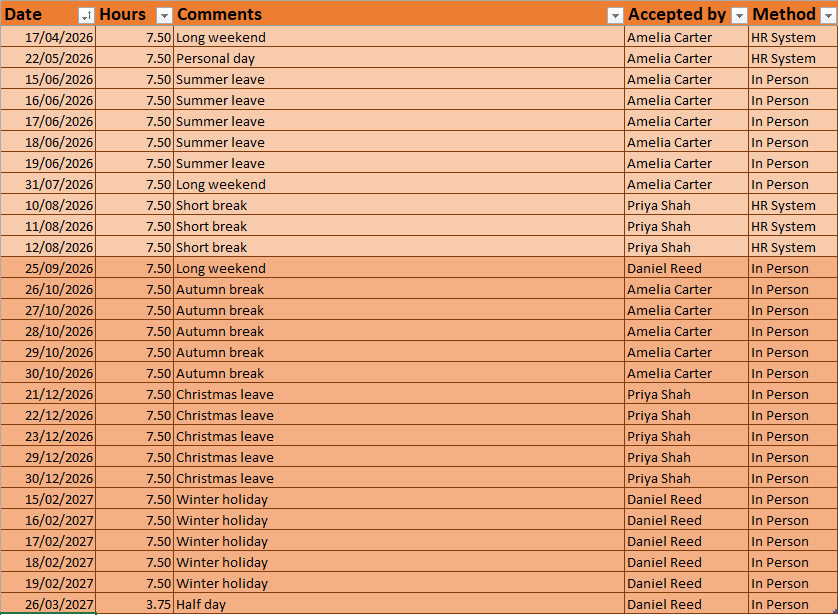Select the 26/03/2027 date cell
This screenshot has height=615, width=838.
tap(48, 604)
